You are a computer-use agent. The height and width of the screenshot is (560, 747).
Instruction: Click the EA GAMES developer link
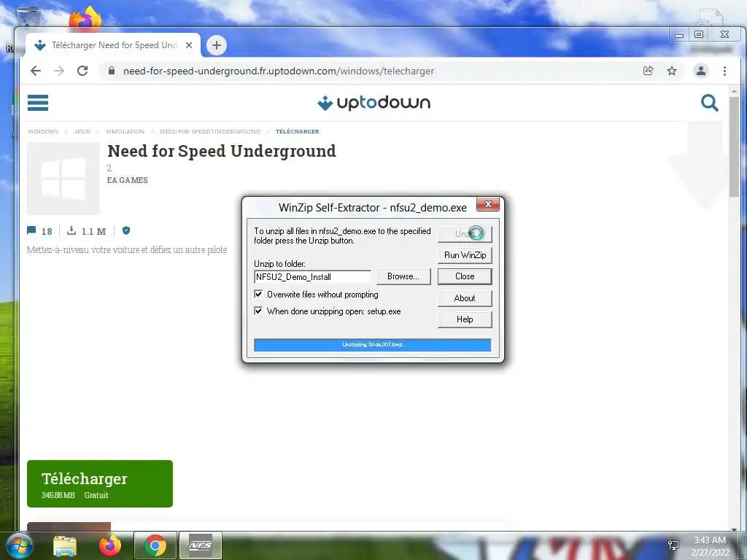coord(127,180)
